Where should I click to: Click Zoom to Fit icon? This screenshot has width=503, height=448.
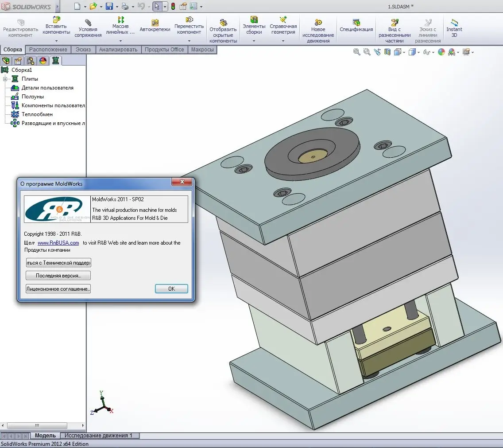point(356,52)
